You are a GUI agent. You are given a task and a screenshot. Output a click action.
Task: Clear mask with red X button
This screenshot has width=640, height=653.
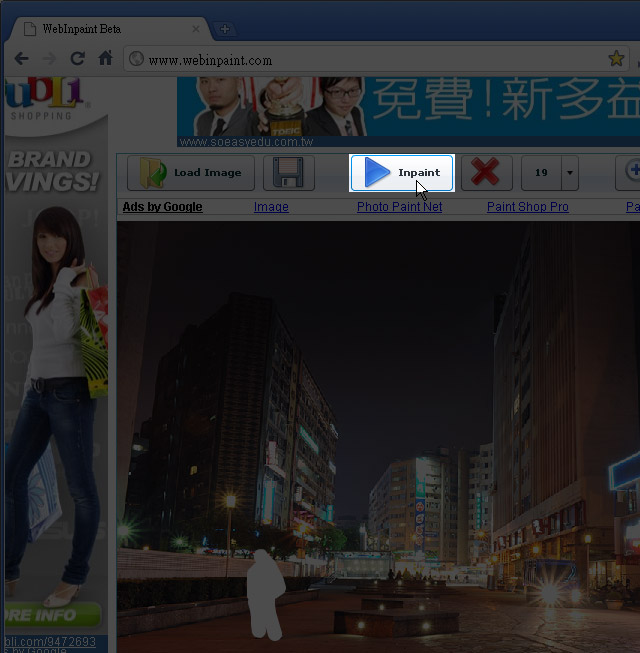pos(487,173)
